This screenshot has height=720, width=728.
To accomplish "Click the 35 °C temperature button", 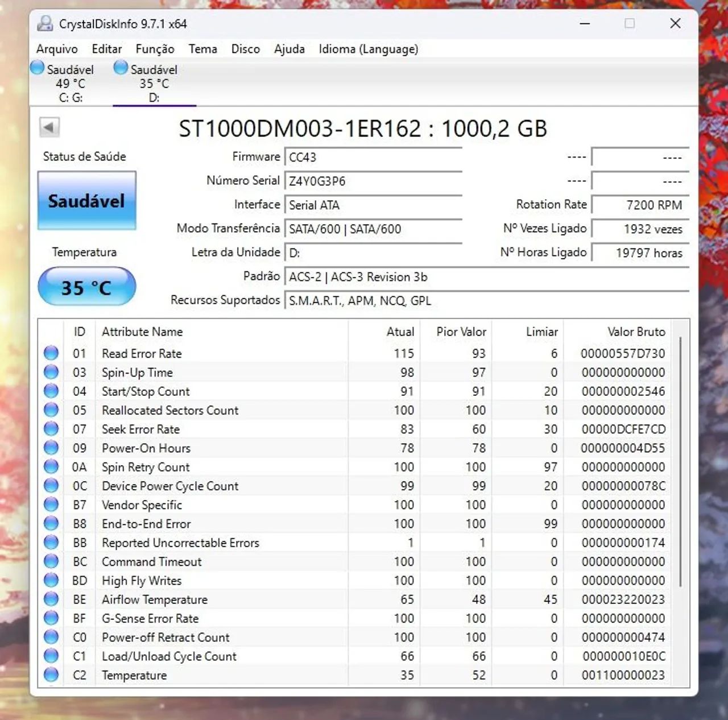I will pyautogui.click(x=86, y=287).
